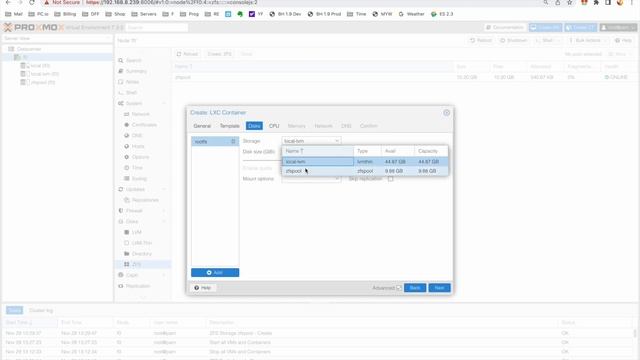640x360 pixels.
Task: Open Directory in Disks submenu
Action: [142, 254]
